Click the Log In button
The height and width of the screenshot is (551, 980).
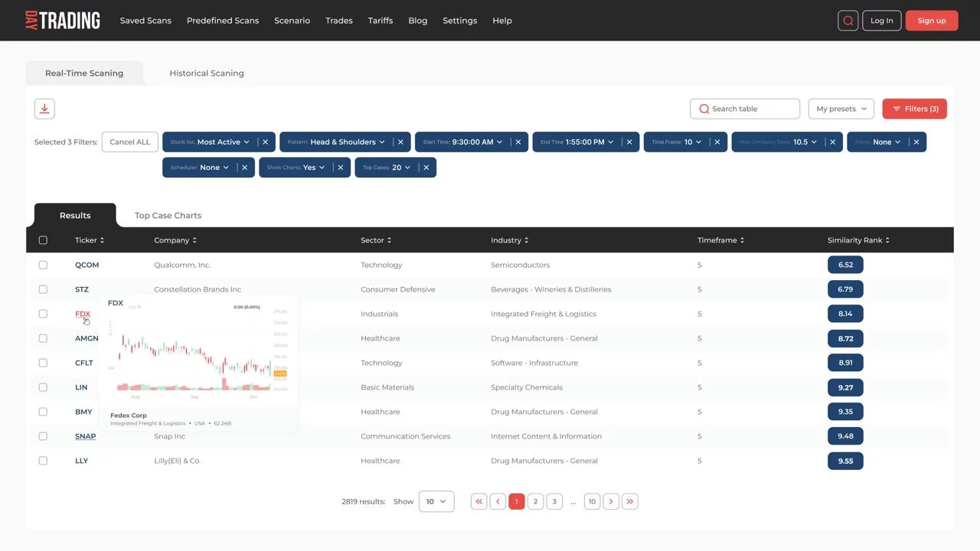point(882,21)
